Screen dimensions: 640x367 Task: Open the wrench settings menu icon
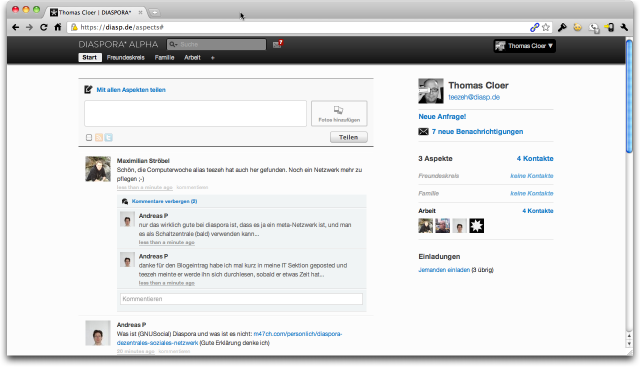coord(624,27)
